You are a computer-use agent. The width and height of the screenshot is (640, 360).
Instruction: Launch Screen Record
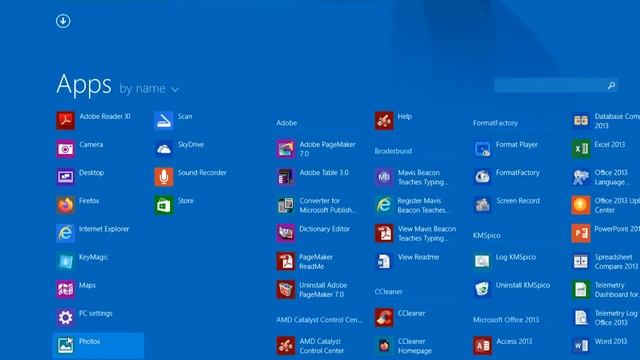[x=507, y=205]
